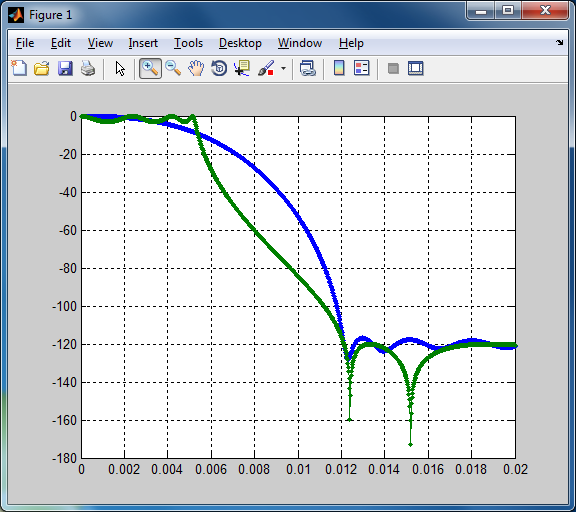This screenshot has width=576, height=512.
Task: Insert a colorbar using the toolbar icon
Action: click(x=339, y=68)
